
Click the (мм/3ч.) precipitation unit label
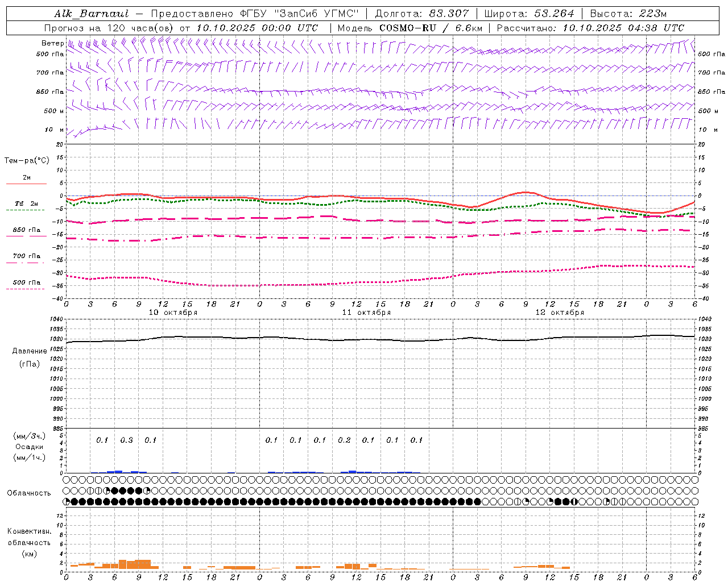(x=30, y=436)
